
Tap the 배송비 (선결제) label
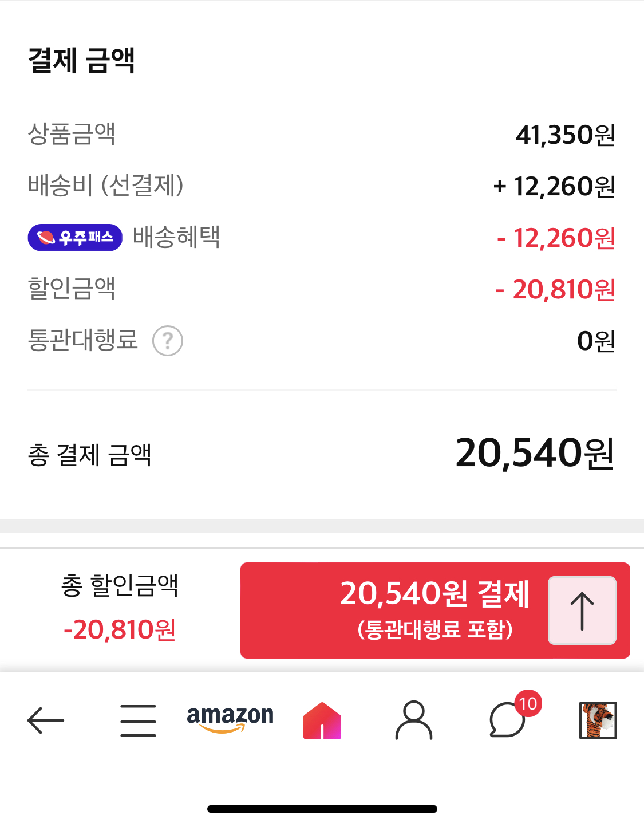(106, 186)
